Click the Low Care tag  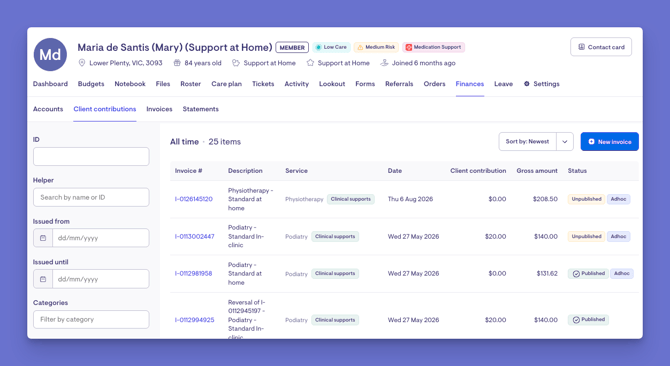(331, 47)
